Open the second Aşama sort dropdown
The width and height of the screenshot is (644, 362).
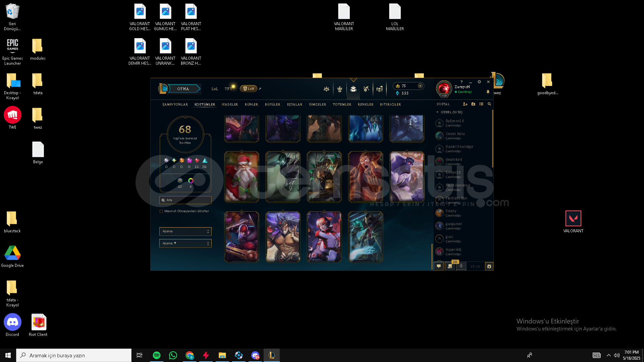(185, 243)
